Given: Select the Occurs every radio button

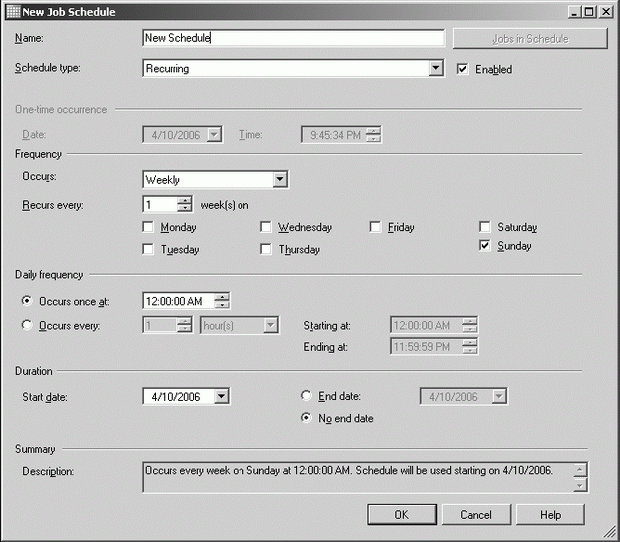Looking at the screenshot, I should [27, 325].
